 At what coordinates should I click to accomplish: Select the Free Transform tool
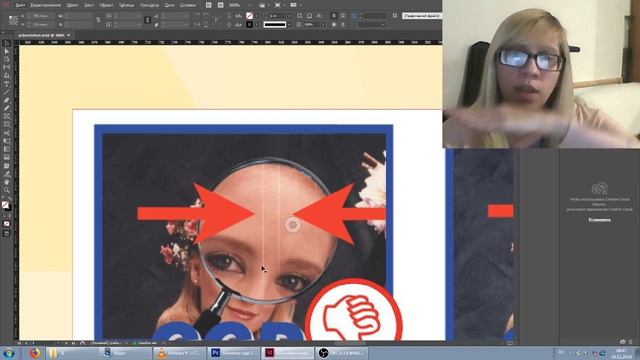click(x=7, y=141)
